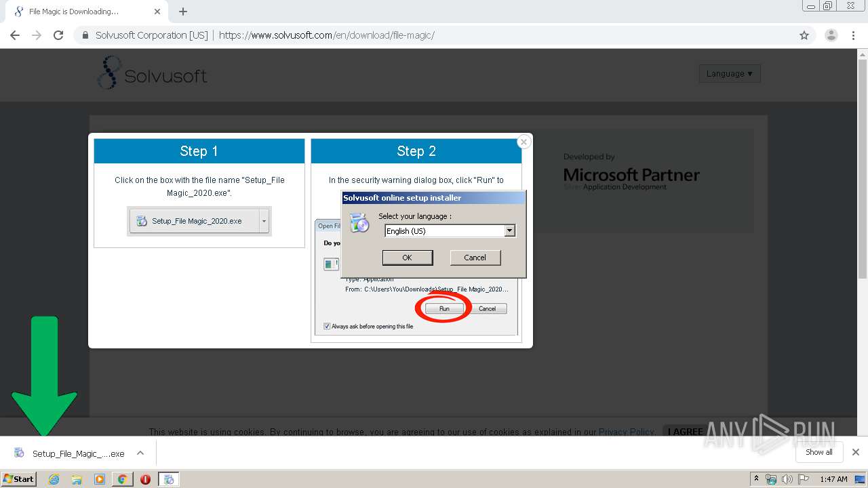Open the Language dropdown on the website
The image size is (868, 488).
click(730, 73)
